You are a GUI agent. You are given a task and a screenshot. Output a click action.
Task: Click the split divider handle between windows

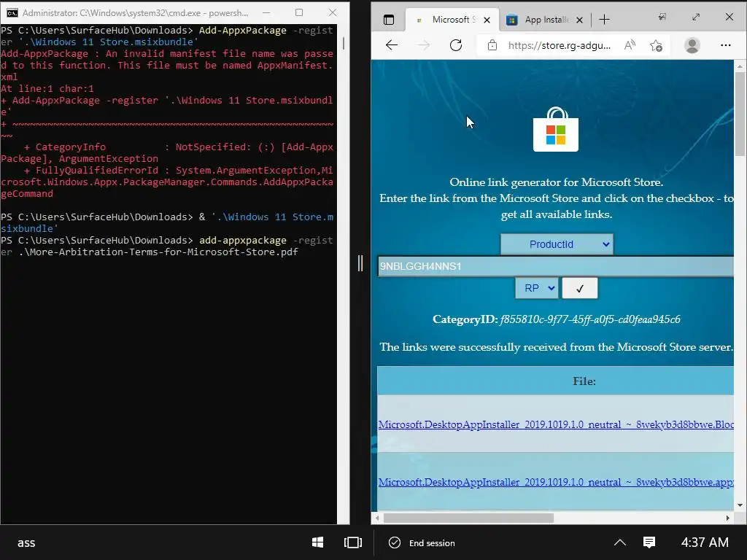pos(360,262)
